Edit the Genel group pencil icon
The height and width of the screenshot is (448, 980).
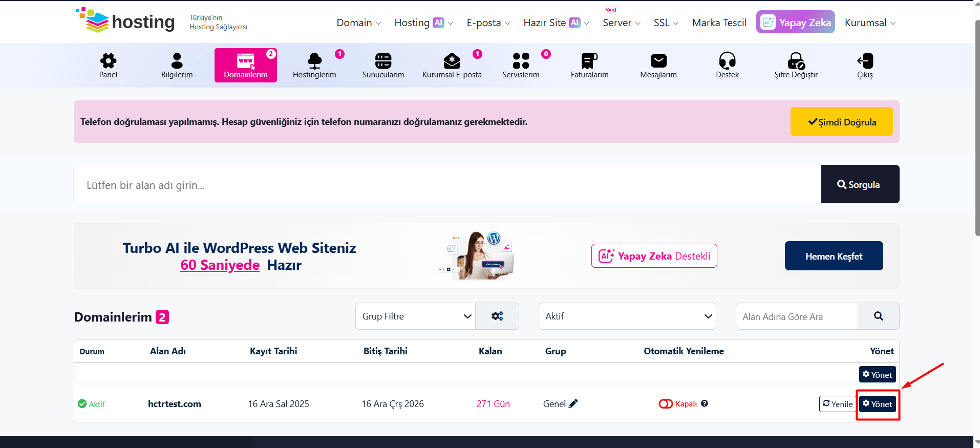573,403
